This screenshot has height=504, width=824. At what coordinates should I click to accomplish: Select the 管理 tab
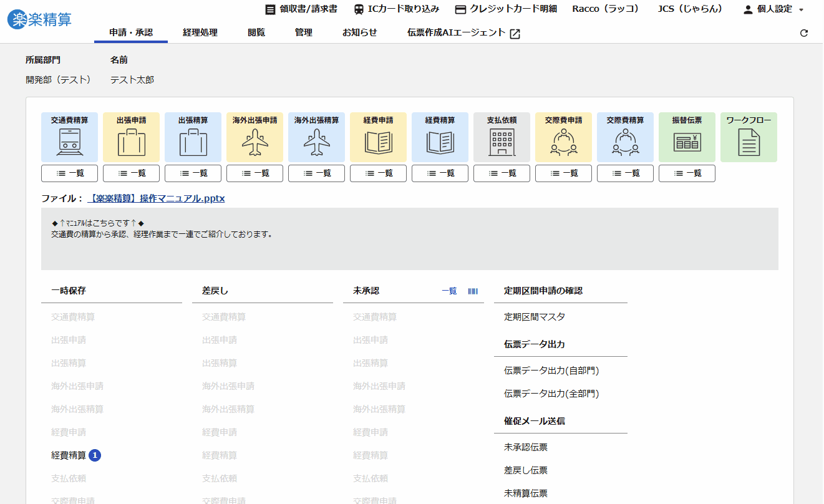point(304,32)
